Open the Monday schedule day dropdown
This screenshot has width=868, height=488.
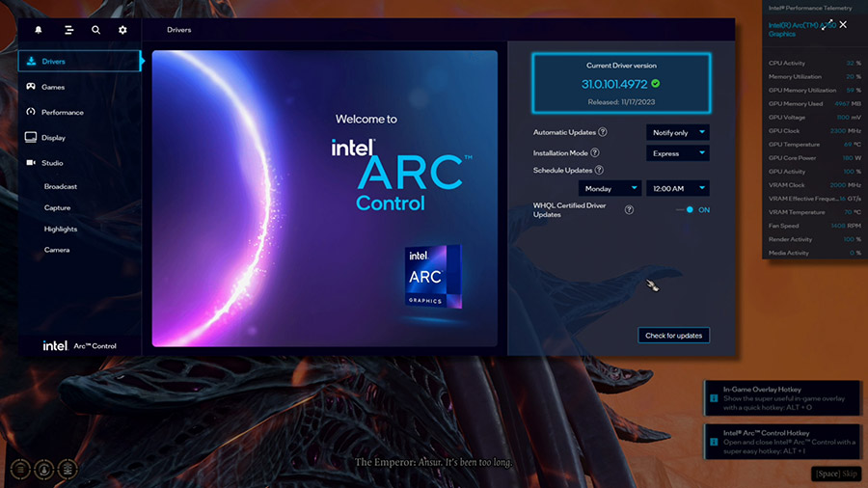coord(610,188)
